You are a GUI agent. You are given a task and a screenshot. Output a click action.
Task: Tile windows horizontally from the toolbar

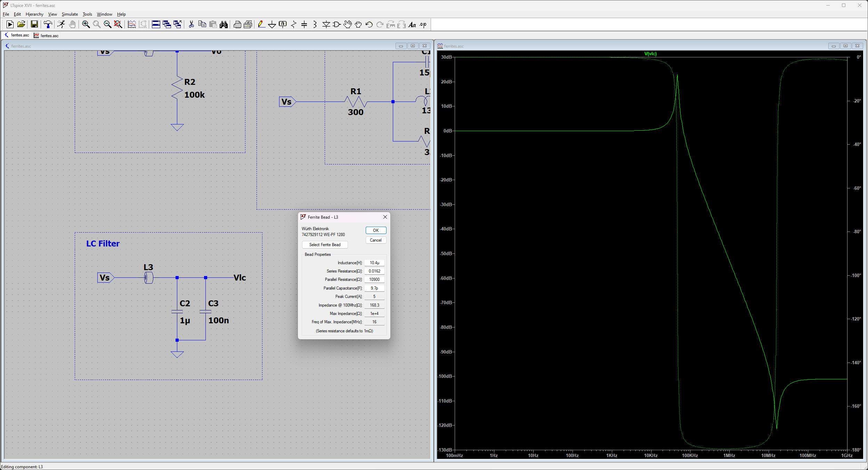coord(156,24)
